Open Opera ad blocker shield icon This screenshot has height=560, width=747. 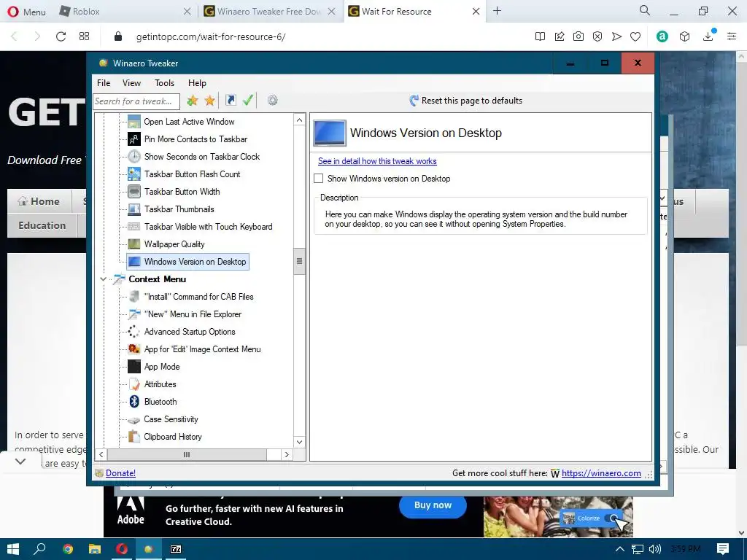[x=597, y=36]
